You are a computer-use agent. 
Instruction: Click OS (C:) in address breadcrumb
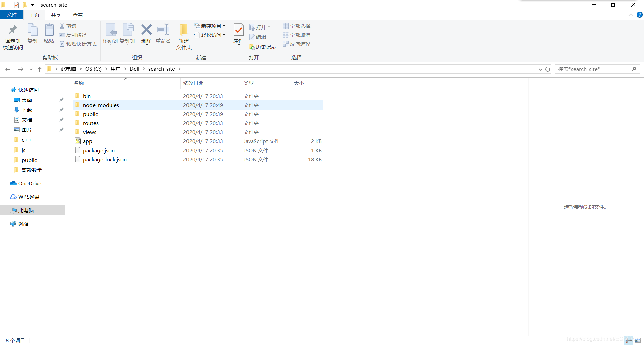pos(93,69)
